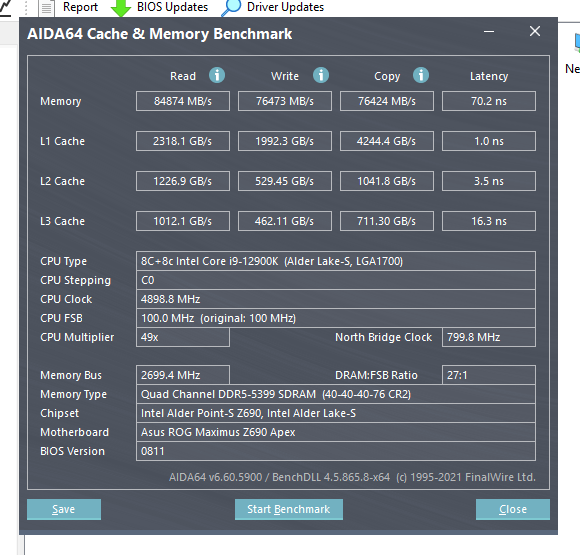
Task: Click the Memory Latency 70.2 ns field
Action: point(489,101)
